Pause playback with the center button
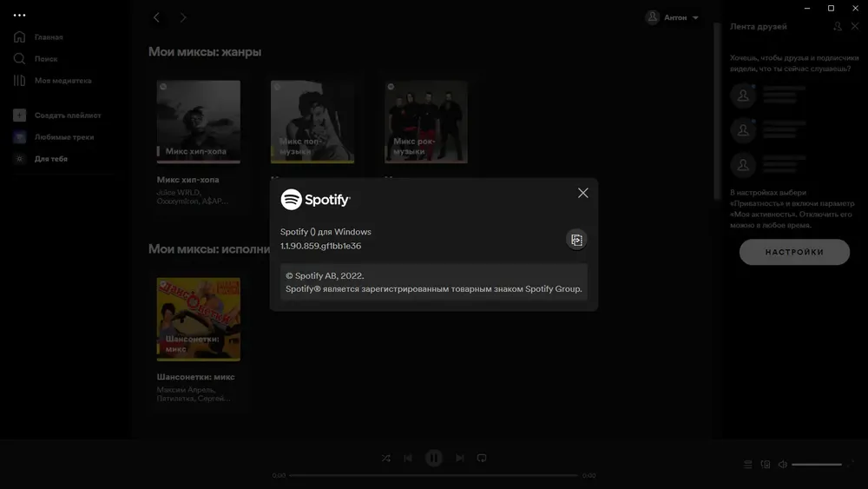The width and height of the screenshot is (868, 489). 434,458
